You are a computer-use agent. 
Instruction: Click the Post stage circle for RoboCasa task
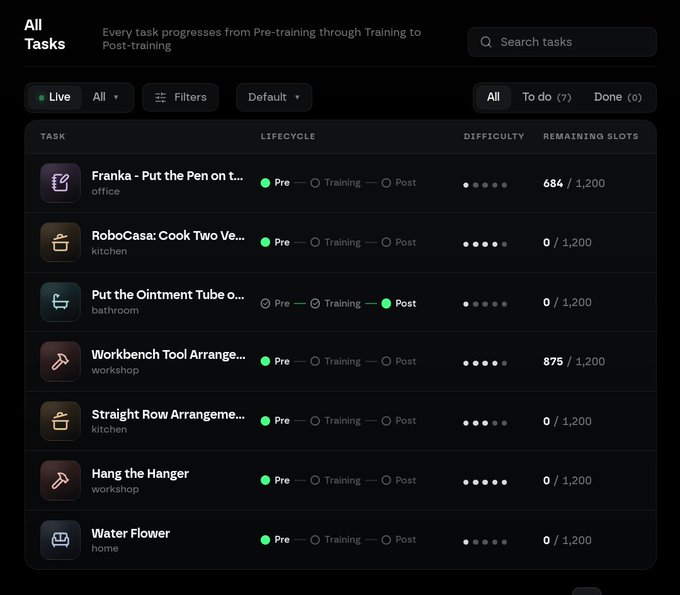386,242
